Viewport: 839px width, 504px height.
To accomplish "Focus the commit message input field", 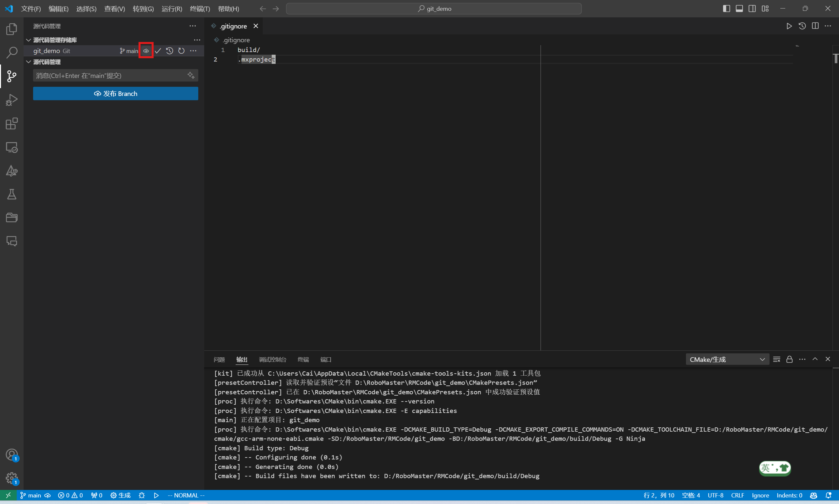I will pos(109,75).
